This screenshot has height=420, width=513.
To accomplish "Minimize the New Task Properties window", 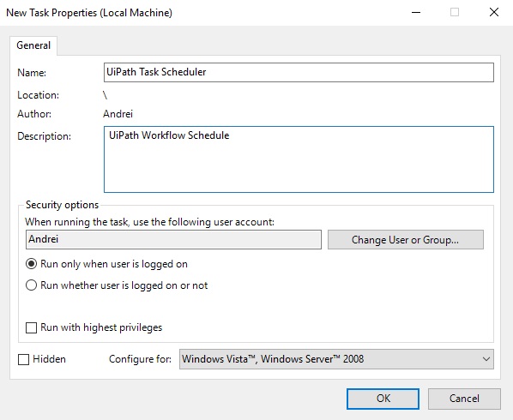I will click(416, 12).
